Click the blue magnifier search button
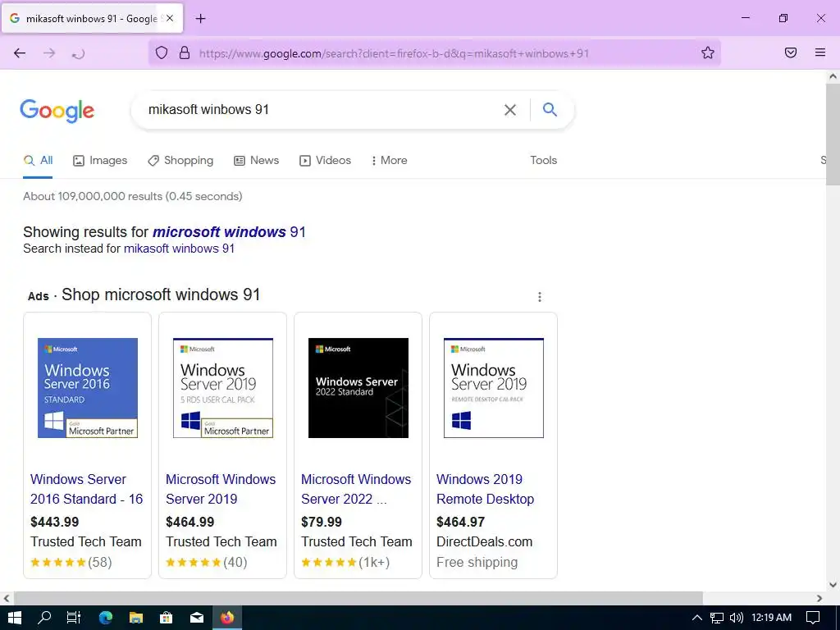 [x=550, y=109]
